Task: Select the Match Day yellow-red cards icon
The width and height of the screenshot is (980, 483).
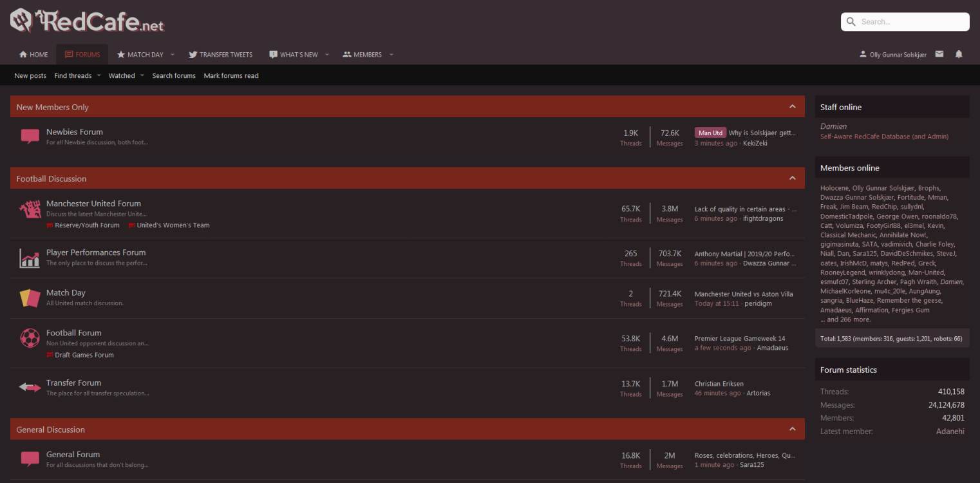Action: [x=30, y=298]
